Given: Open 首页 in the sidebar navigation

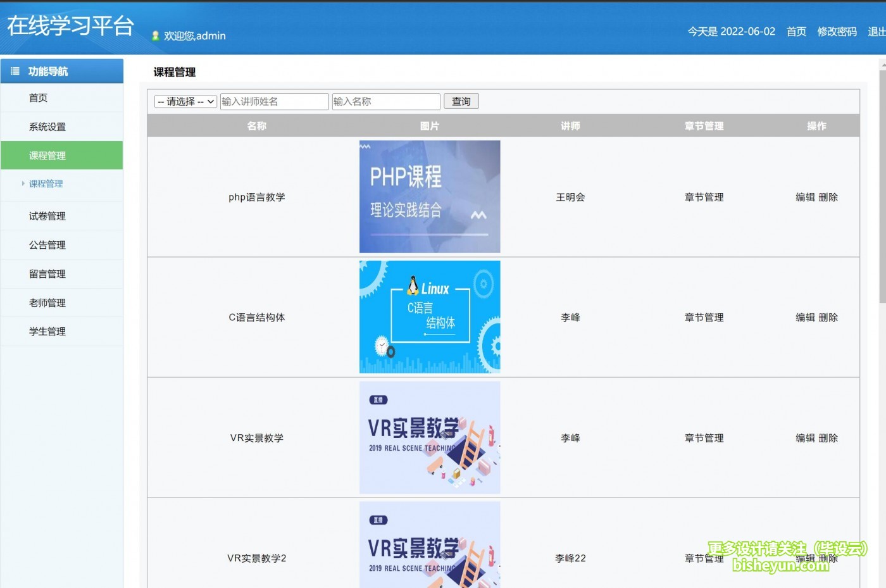Looking at the screenshot, I should click(x=62, y=98).
